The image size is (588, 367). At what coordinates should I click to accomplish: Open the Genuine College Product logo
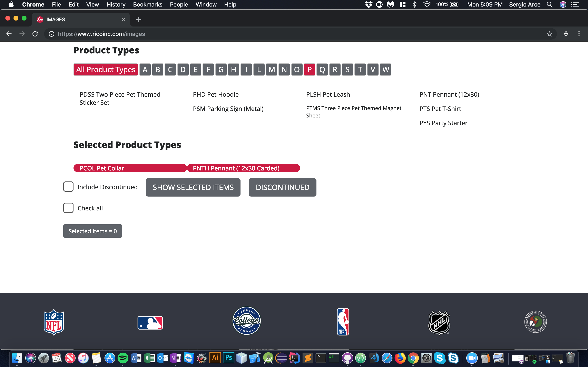point(246,321)
